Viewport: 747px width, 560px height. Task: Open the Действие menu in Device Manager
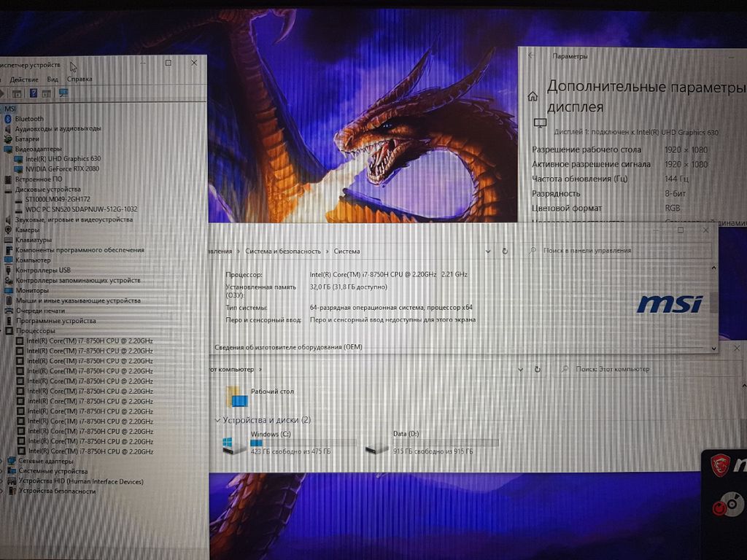click(24, 79)
